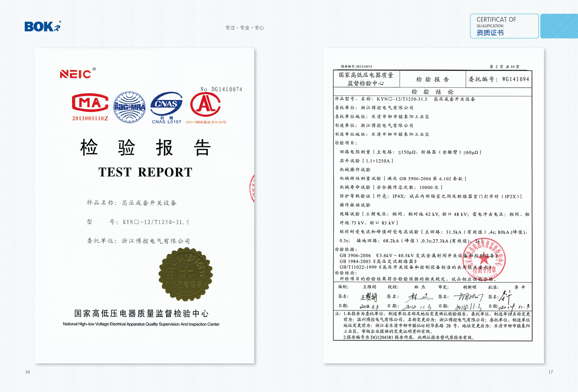The width and height of the screenshot is (578, 392).
Task: Click the '(2013)国认监认字(418)号' text
Action: tap(206, 122)
